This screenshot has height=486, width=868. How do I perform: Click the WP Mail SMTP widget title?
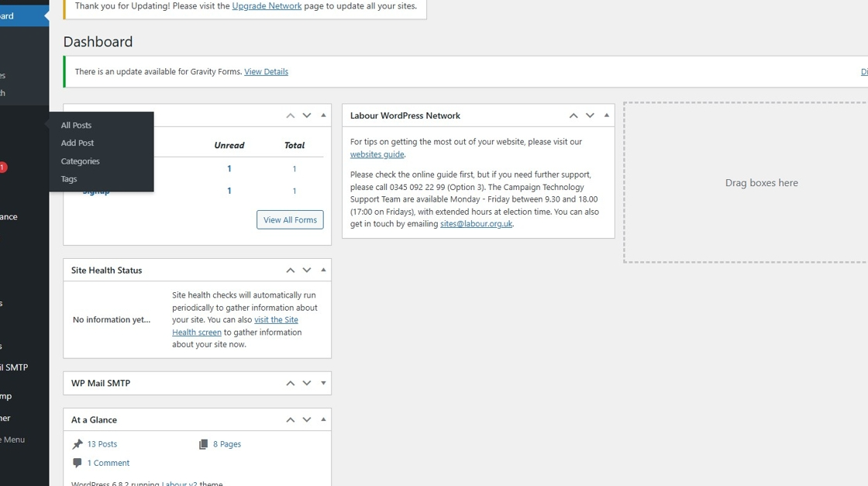(x=101, y=383)
